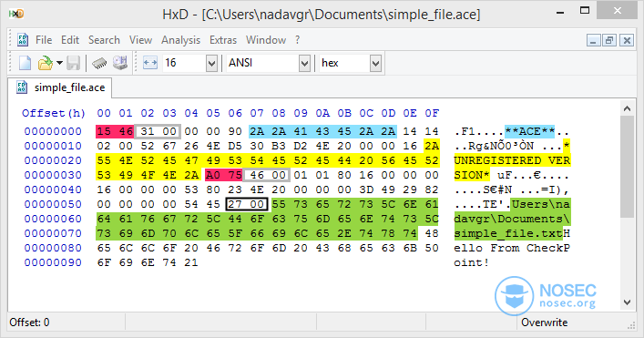The height and width of the screenshot is (338, 644).
Task: Open the View menu
Action: (140, 40)
